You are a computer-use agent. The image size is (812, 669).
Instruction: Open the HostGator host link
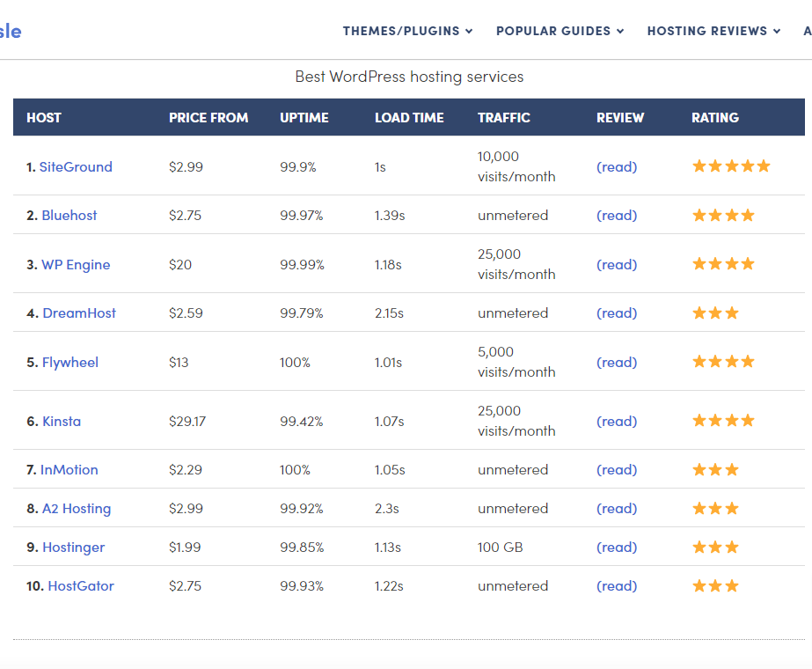pyautogui.click(x=81, y=586)
